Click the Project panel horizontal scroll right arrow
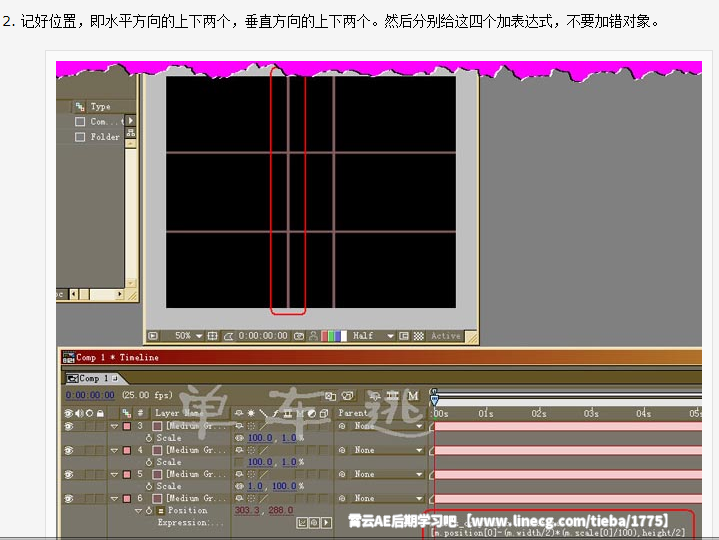Viewport: 719px width, 540px height. pyautogui.click(x=120, y=294)
